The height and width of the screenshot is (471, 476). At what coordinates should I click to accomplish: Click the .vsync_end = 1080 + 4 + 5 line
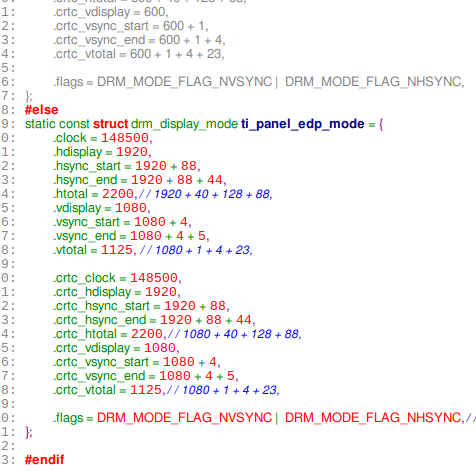click(x=131, y=236)
